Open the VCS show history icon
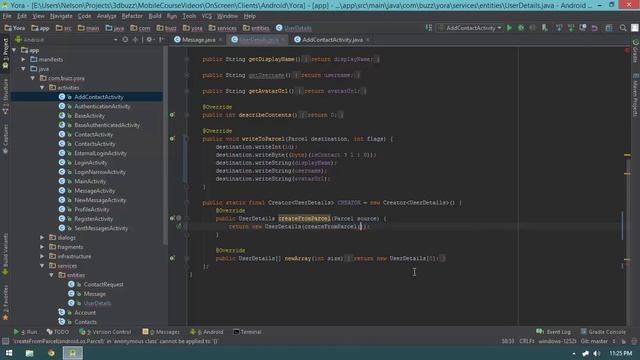Viewport: 640px width, 360px height. (x=582, y=28)
